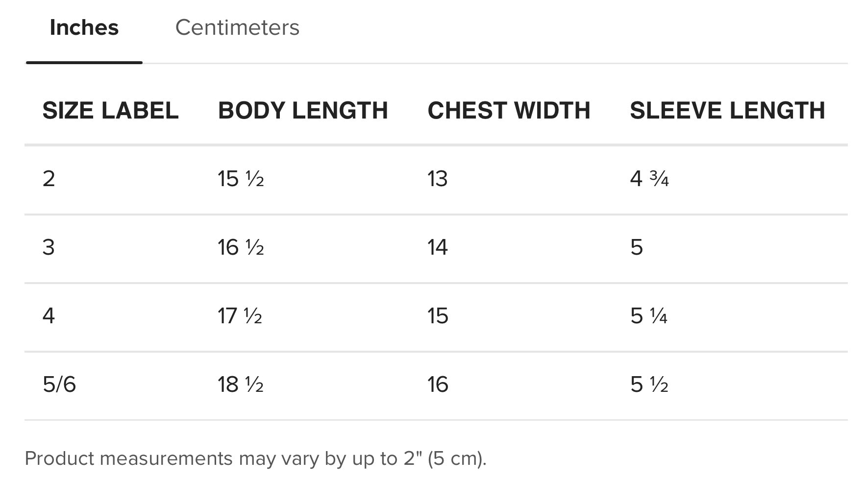The width and height of the screenshot is (865, 504).
Task: Click sleeve length value 4 ¾
Action: tap(649, 179)
